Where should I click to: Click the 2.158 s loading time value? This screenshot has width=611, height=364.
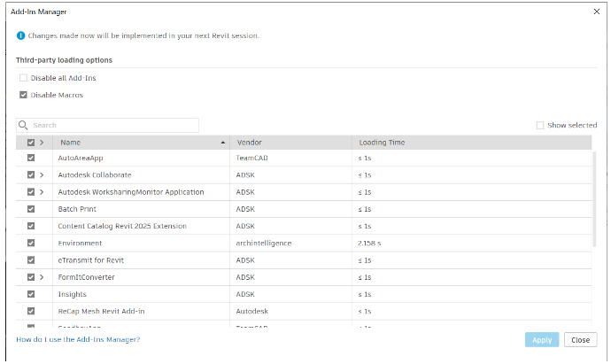pos(369,243)
